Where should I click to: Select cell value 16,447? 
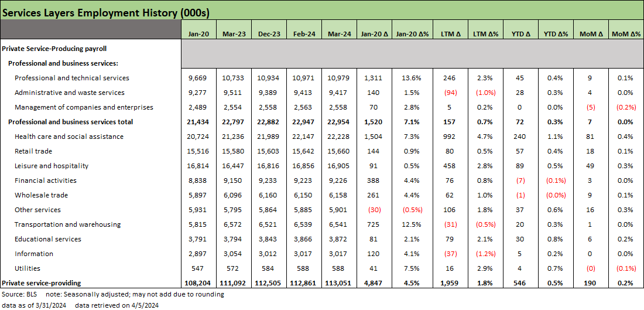[x=234, y=166]
